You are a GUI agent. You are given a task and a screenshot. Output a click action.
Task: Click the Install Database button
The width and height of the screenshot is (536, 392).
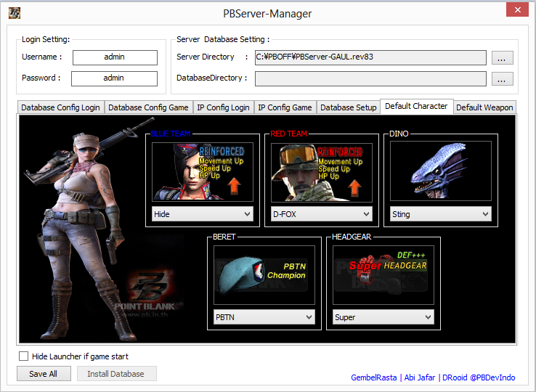116,374
